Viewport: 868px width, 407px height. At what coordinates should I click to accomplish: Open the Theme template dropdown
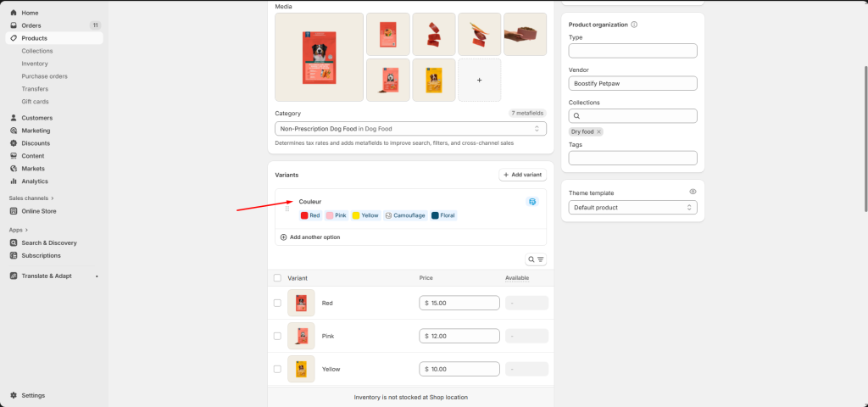coord(632,207)
